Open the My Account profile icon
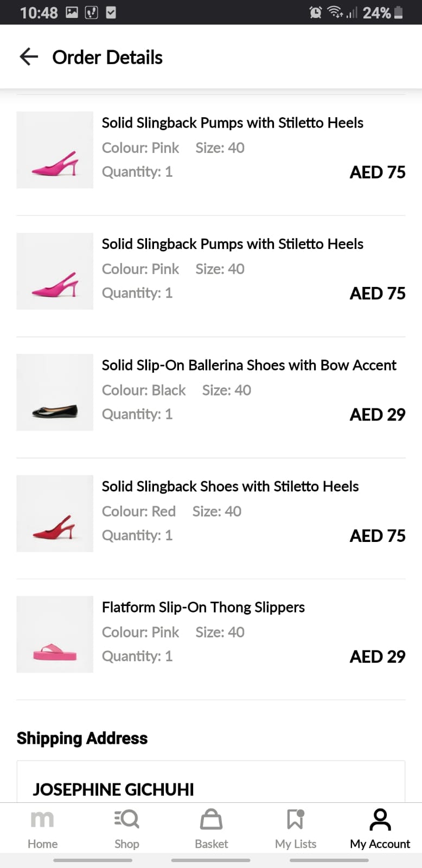This screenshot has width=422, height=868. tap(380, 820)
